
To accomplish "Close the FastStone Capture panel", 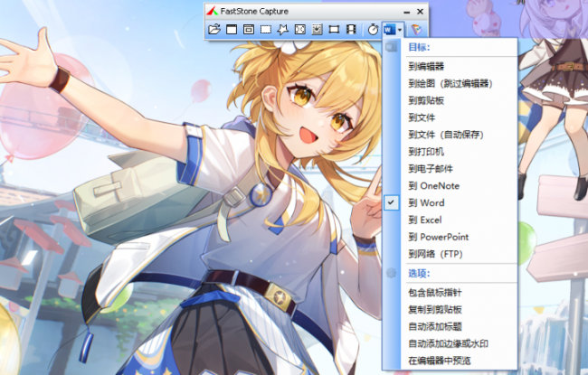I will [x=420, y=12].
